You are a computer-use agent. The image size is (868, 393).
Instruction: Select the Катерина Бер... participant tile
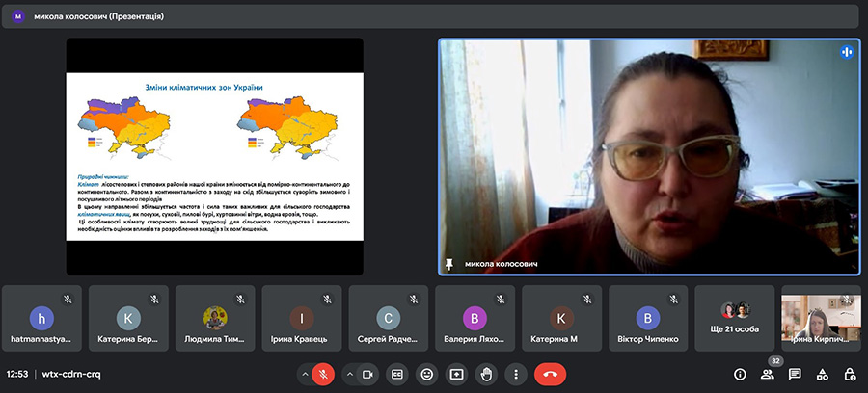pyautogui.click(x=128, y=319)
